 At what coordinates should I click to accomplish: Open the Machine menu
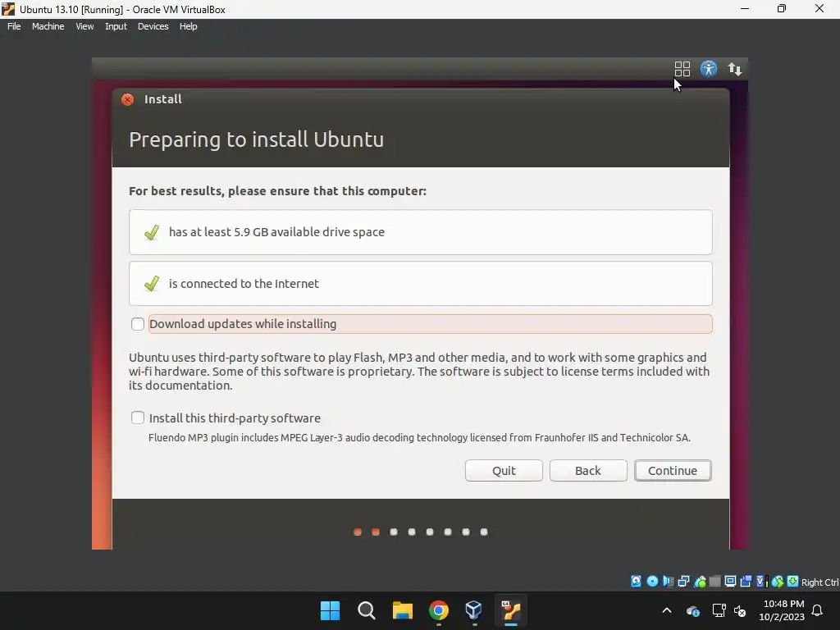[48, 26]
